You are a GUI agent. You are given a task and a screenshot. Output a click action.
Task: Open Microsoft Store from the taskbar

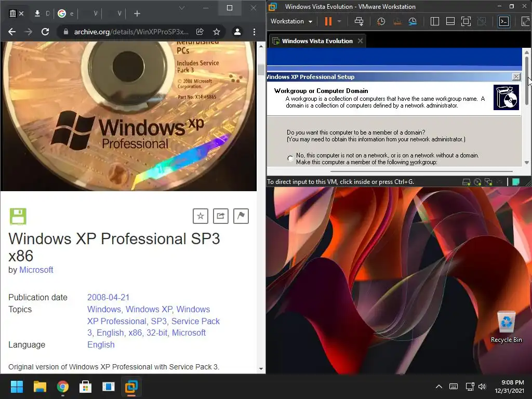[86, 387]
